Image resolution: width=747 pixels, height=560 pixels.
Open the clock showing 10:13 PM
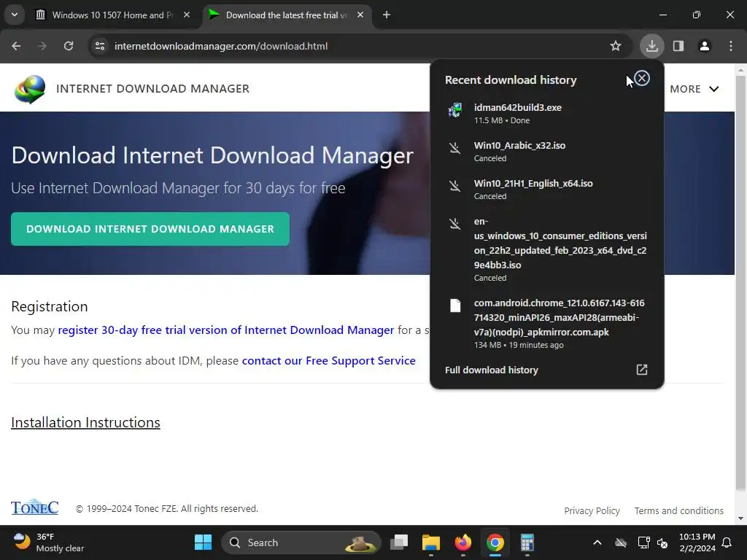click(697, 542)
